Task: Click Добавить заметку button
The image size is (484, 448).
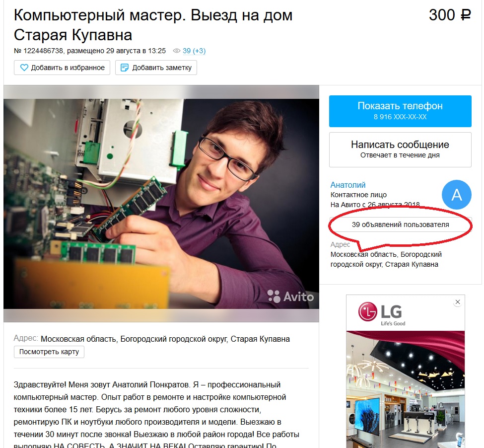Action: (156, 68)
